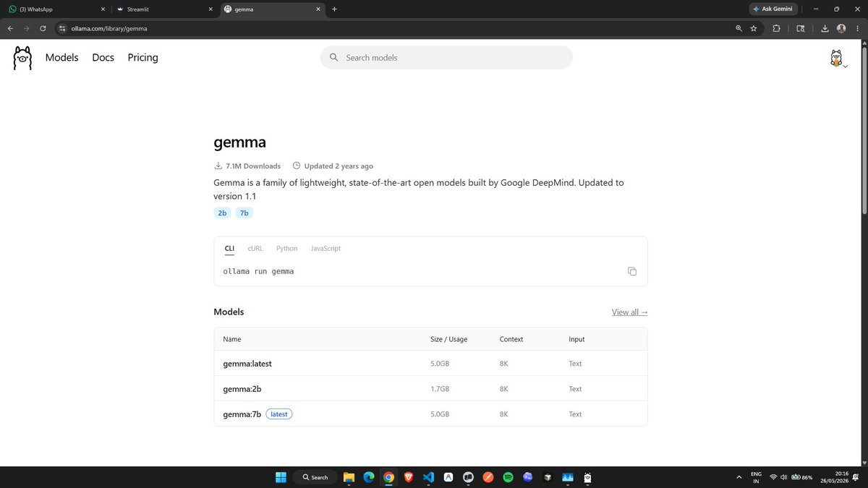Open the Models page in navbar

pyautogui.click(x=61, y=57)
